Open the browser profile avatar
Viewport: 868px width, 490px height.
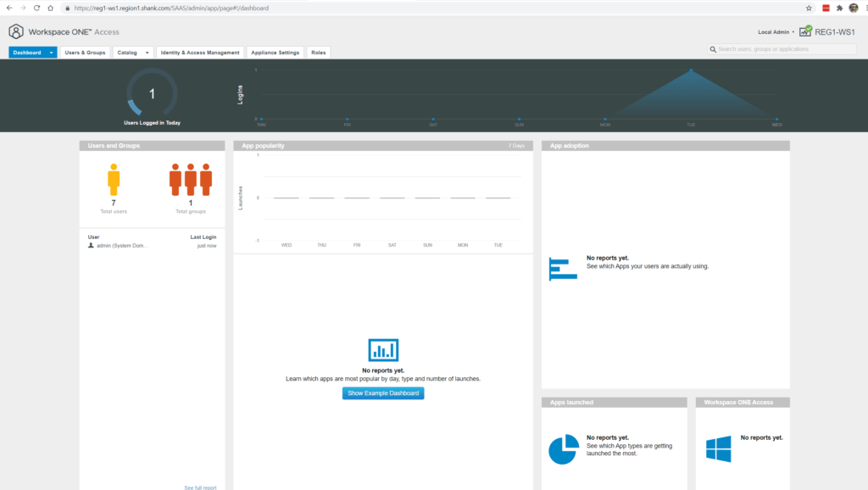pyautogui.click(x=854, y=8)
